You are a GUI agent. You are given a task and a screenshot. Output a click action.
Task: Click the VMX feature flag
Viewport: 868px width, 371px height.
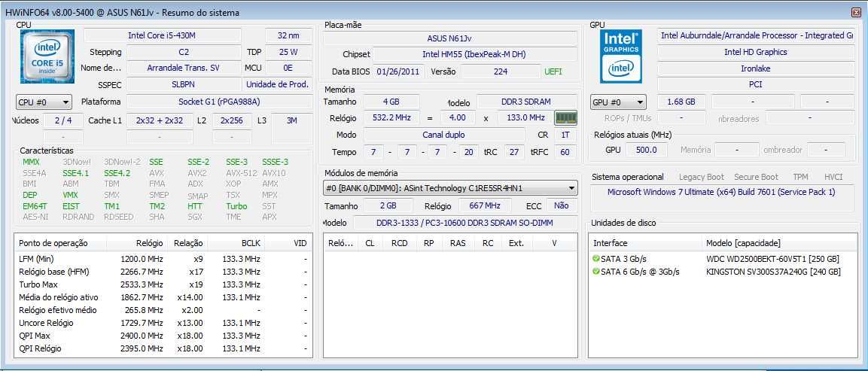[x=70, y=195]
